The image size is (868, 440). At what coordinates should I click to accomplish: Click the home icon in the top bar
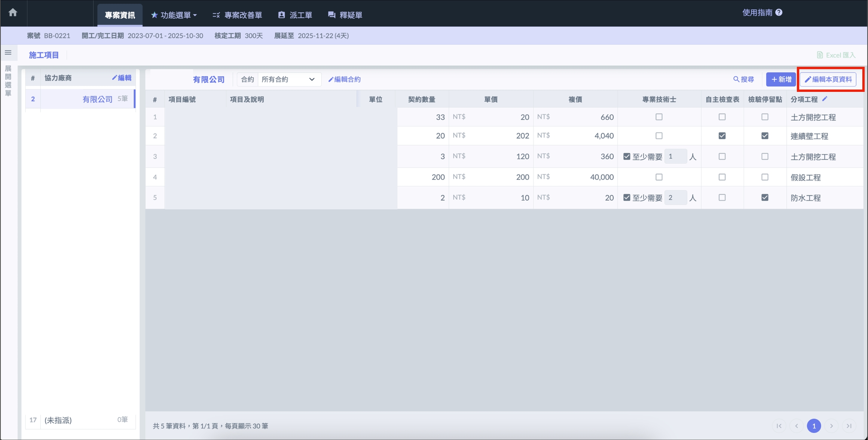click(13, 12)
